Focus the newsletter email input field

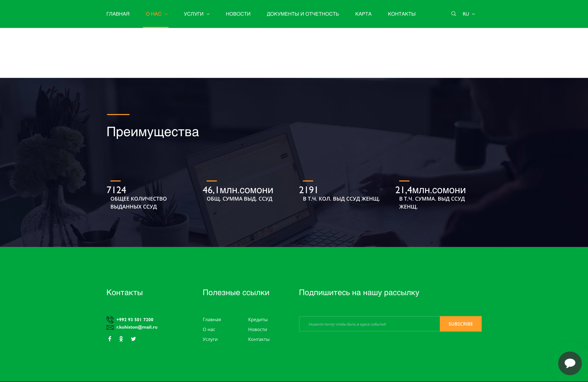(x=369, y=324)
